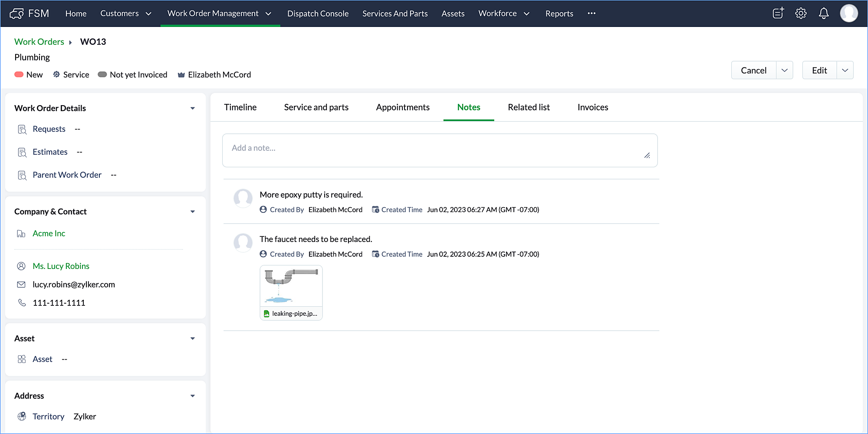
Task: Open the leaking-pipe image attachment thumbnail
Action: (x=291, y=287)
